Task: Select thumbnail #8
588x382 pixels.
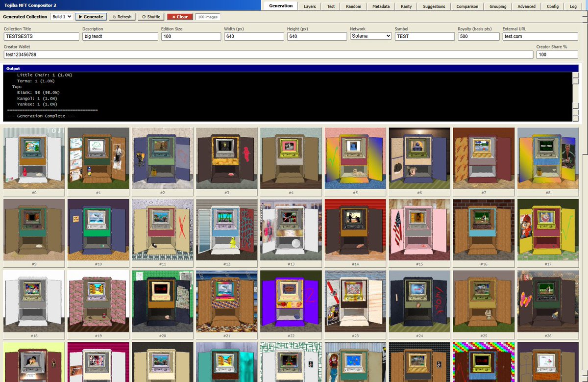Action: pos(548,162)
